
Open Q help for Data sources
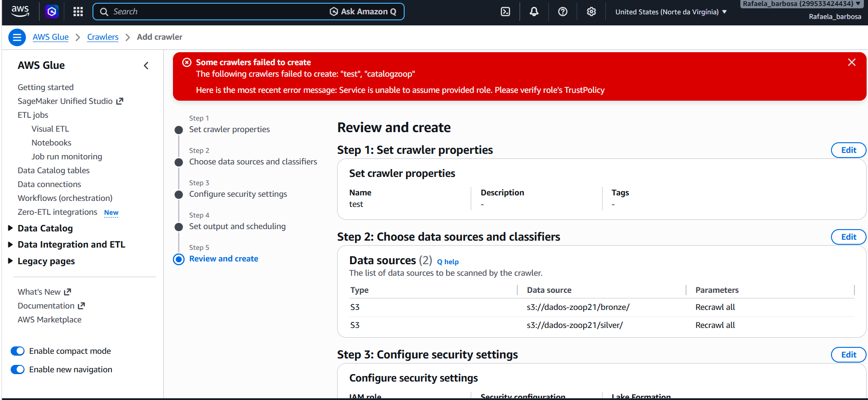point(448,262)
